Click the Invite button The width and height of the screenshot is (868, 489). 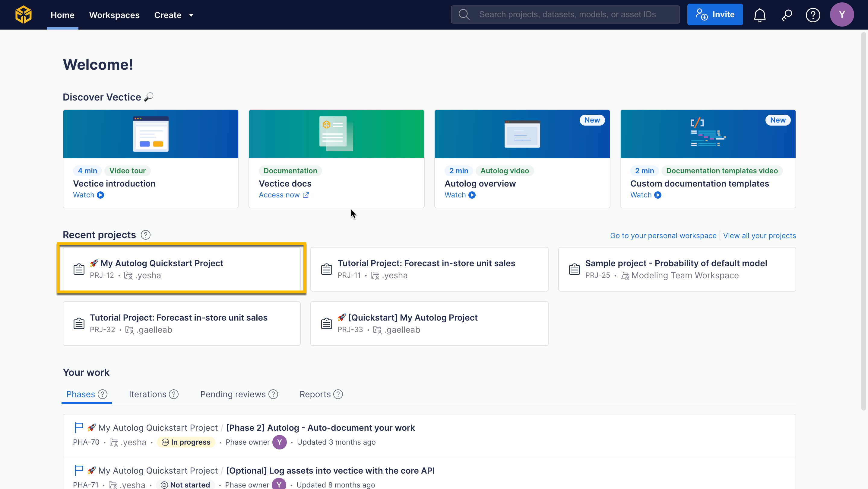[x=715, y=14]
